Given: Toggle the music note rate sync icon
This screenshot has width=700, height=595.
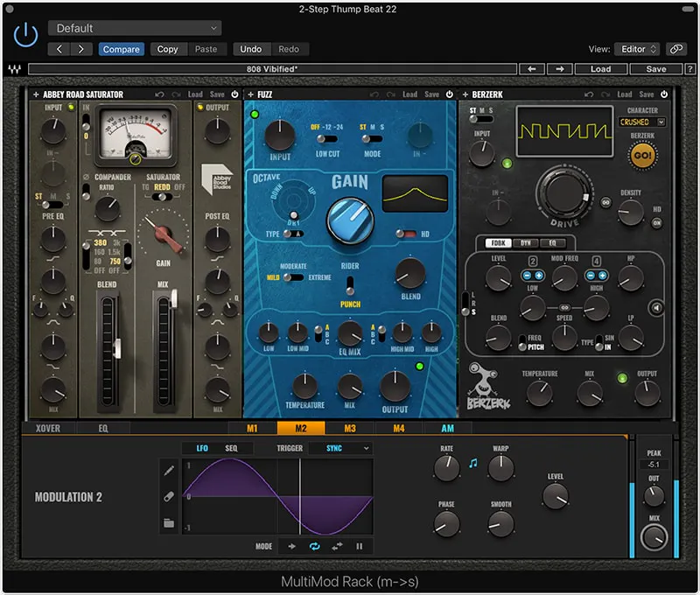Looking at the screenshot, I should [473, 464].
